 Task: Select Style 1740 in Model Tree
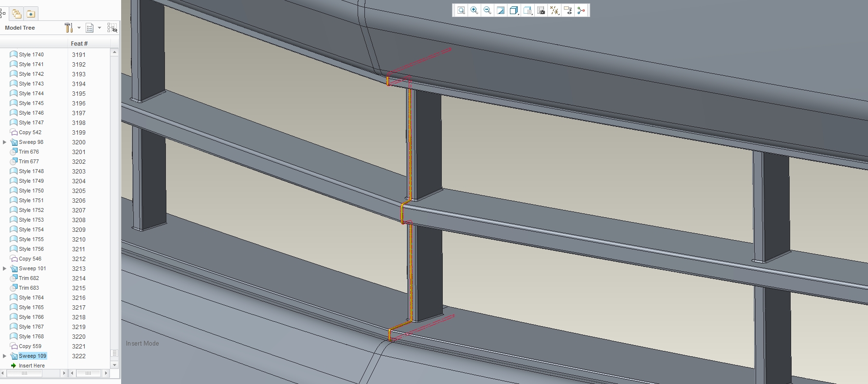pos(31,54)
